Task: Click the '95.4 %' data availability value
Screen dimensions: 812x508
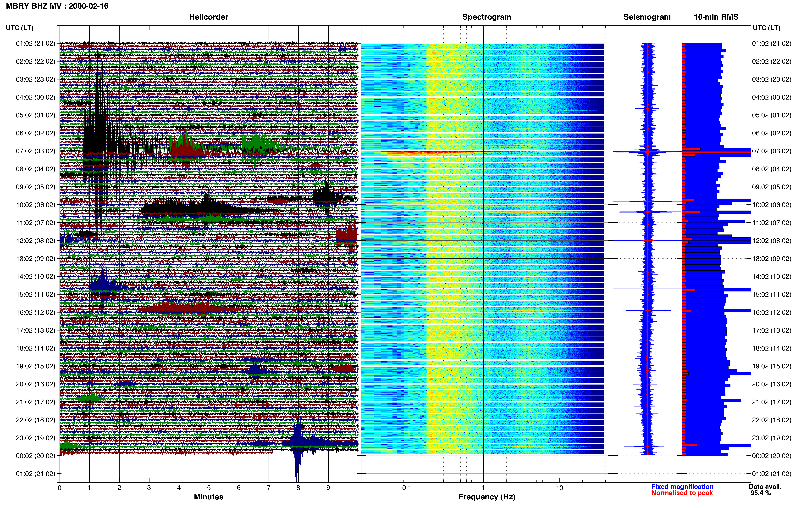Action: click(761, 493)
